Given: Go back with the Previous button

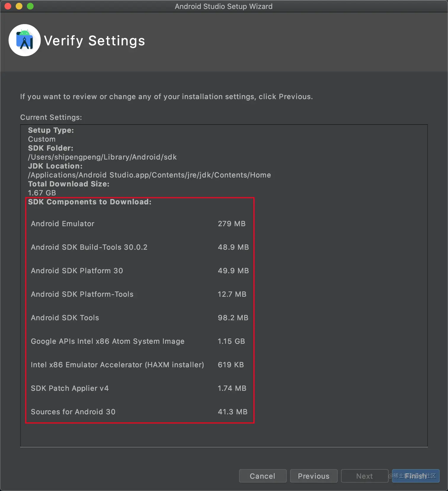Looking at the screenshot, I should point(313,476).
